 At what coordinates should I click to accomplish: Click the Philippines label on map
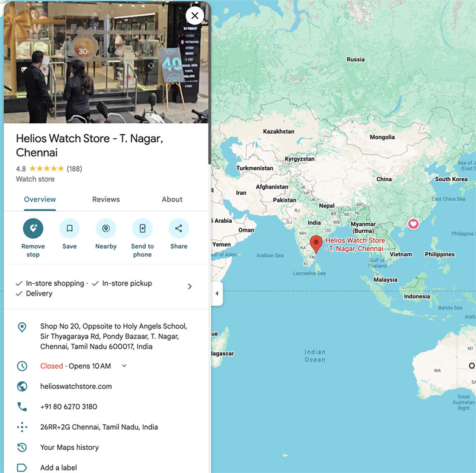tap(439, 255)
